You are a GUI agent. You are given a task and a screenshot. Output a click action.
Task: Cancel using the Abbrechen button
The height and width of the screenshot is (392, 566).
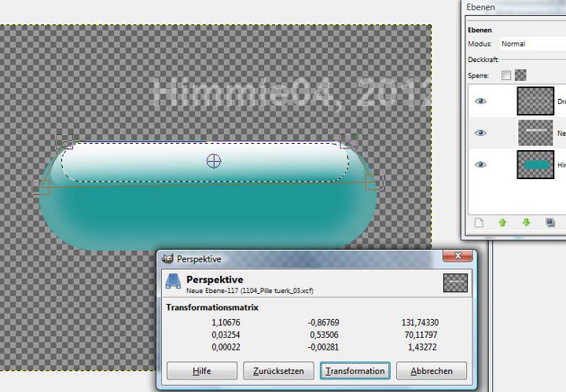click(432, 371)
